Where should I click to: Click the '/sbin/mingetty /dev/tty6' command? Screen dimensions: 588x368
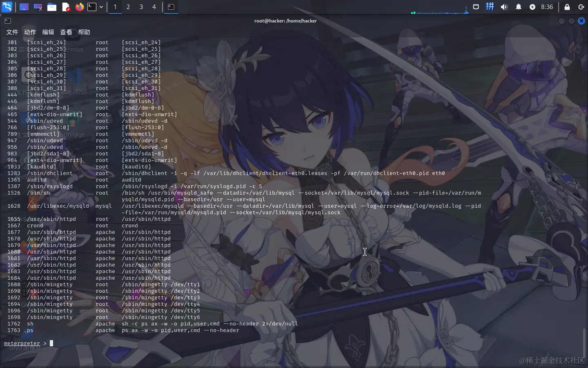pos(161,317)
